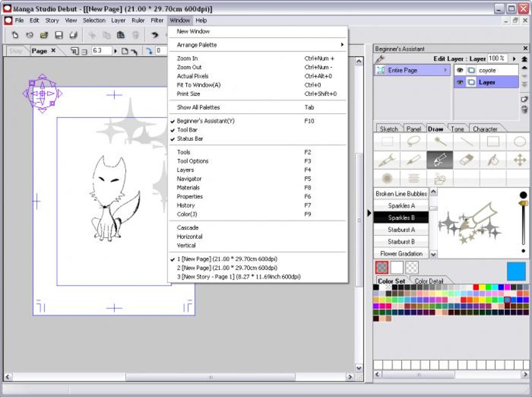Click the canvas horizontal scroll right arrow
532x397 pixels.
click(x=350, y=377)
